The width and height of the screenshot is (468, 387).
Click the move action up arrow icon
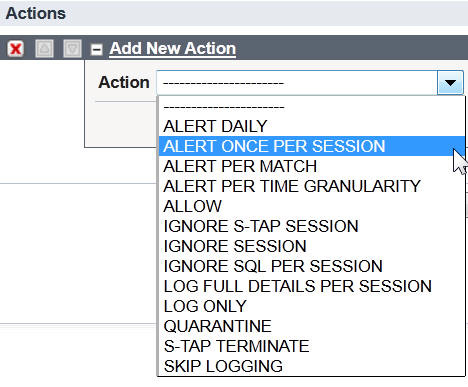click(x=44, y=49)
